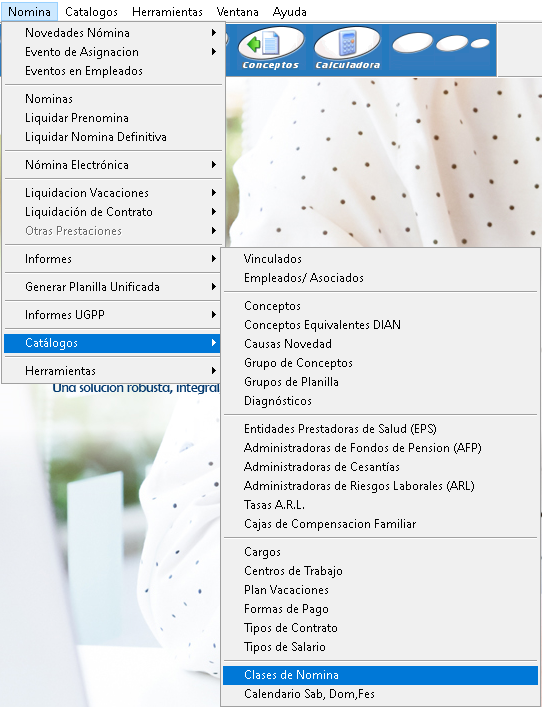Open the Ayuda menu

point(289,12)
